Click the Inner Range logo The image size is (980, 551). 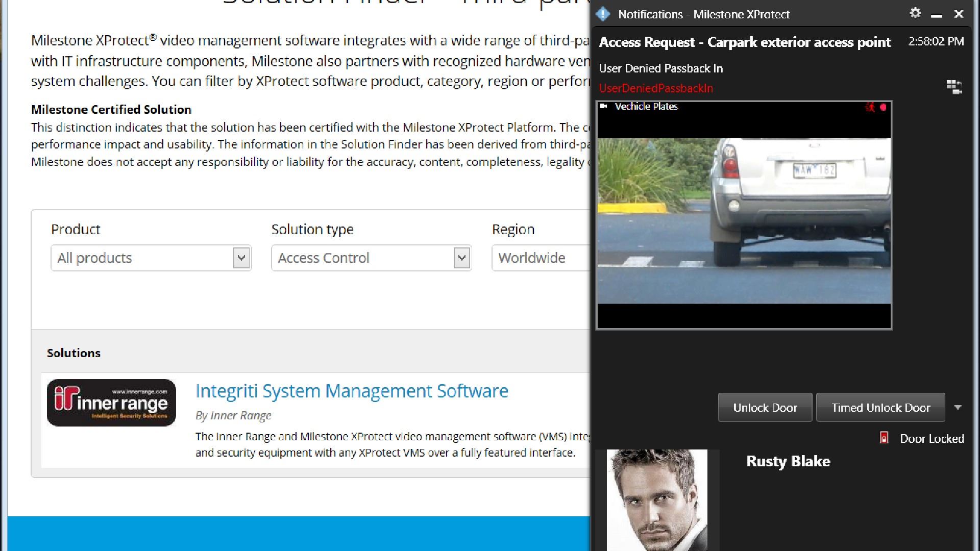point(111,403)
